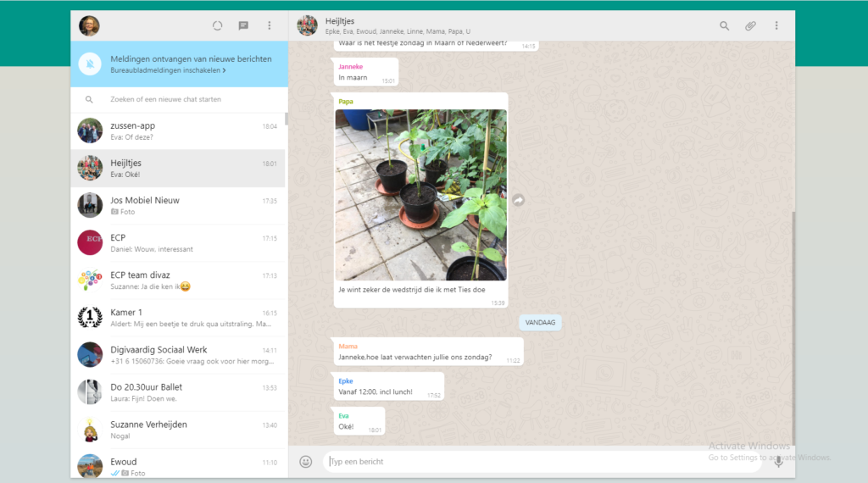868x483 pixels.
Task: Click the muted bell notification icon
Action: [x=90, y=64]
